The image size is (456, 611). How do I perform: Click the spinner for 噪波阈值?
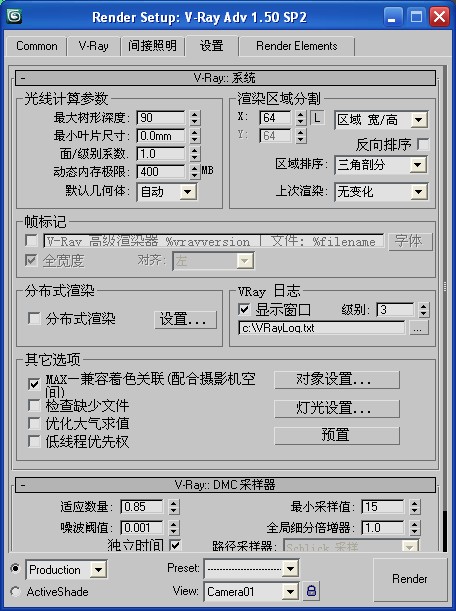(173, 528)
